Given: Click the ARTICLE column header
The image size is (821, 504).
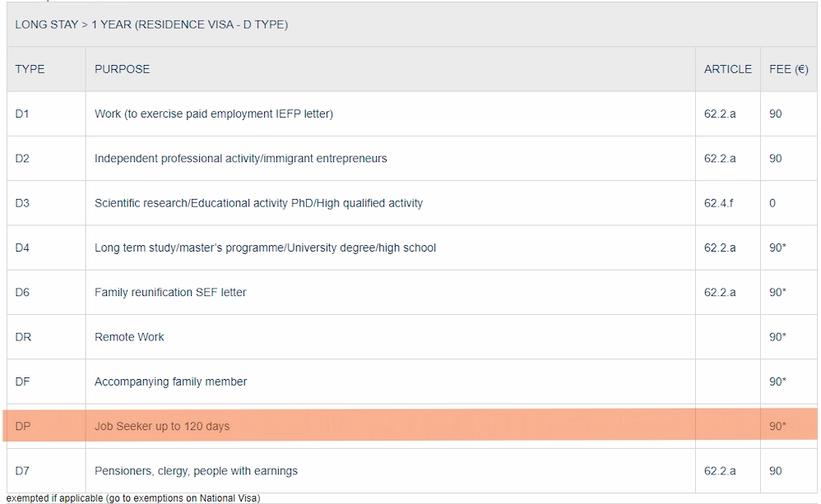Looking at the screenshot, I should (x=727, y=69).
